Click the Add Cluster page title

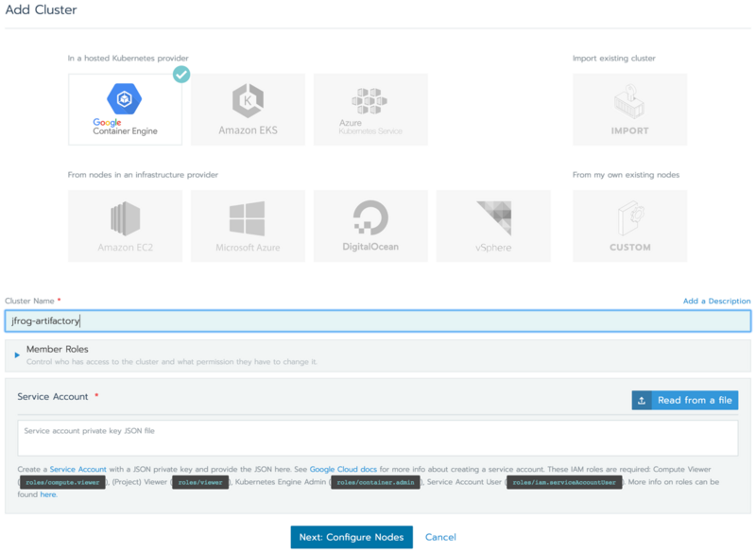pyautogui.click(x=41, y=9)
